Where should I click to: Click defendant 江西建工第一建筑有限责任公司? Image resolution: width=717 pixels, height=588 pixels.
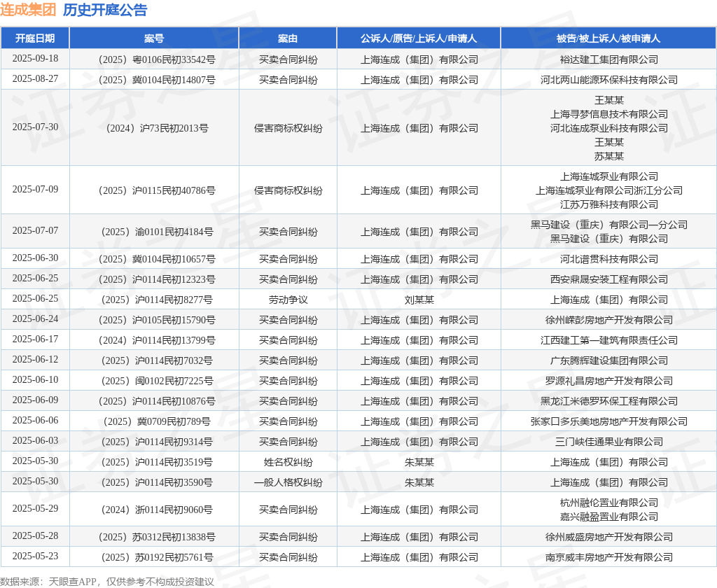click(x=608, y=340)
